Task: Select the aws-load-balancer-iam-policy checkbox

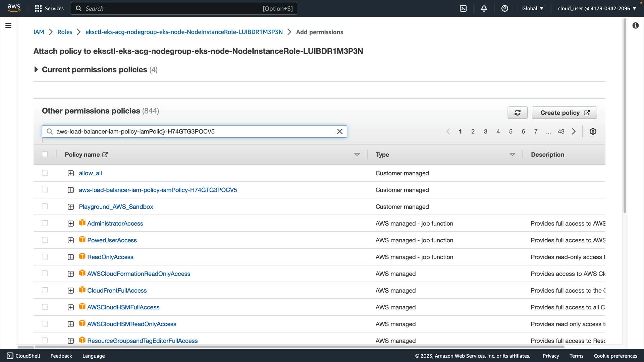Action: click(x=45, y=190)
